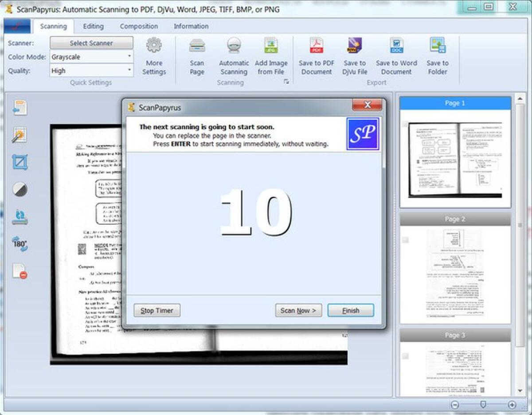Open More Settings
The image size is (532, 415).
154,55
